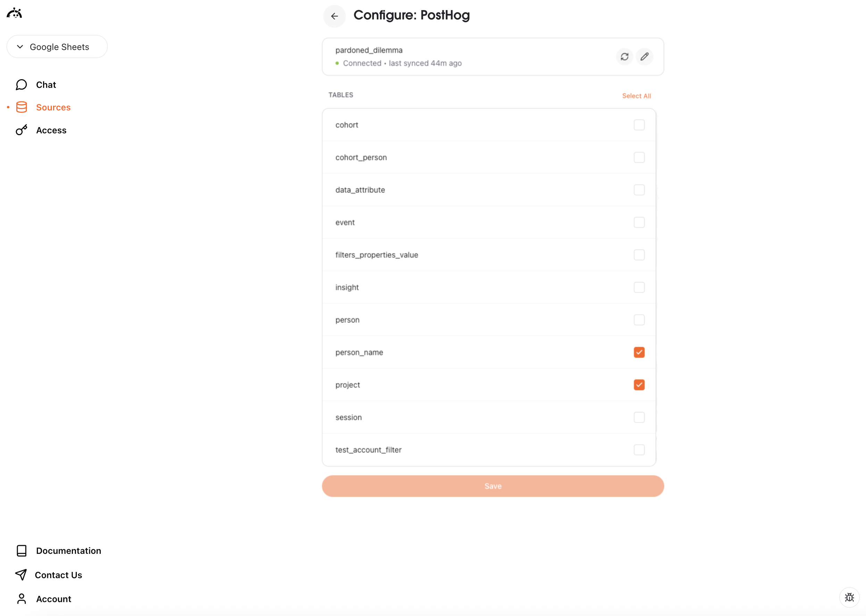Viewport: 866px width, 616px height.
Task: Enable syncing for insight table
Action: point(639,287)
